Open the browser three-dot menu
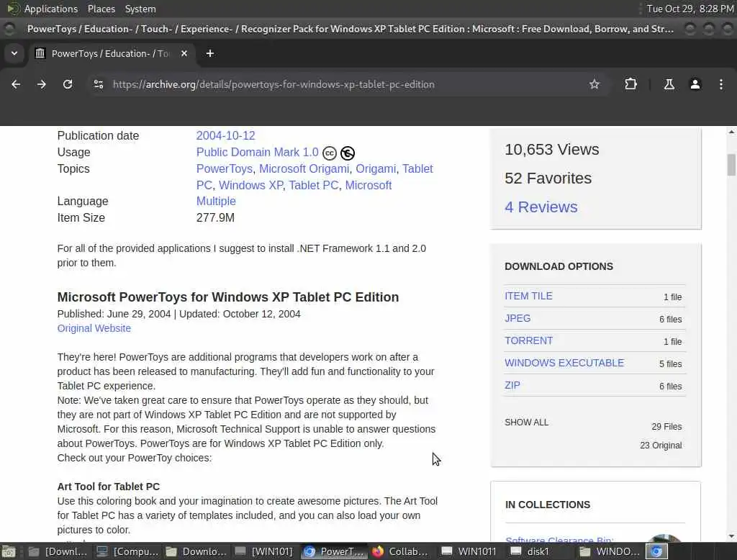 pyautogui.click(x=721, y=84)
